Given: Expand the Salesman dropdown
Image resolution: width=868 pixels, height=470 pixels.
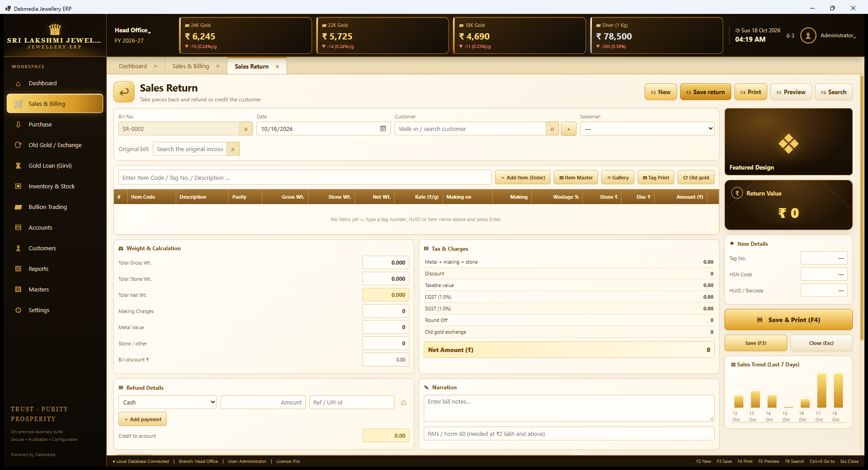Looking at the screenshot, I should [x=647, y=129].
